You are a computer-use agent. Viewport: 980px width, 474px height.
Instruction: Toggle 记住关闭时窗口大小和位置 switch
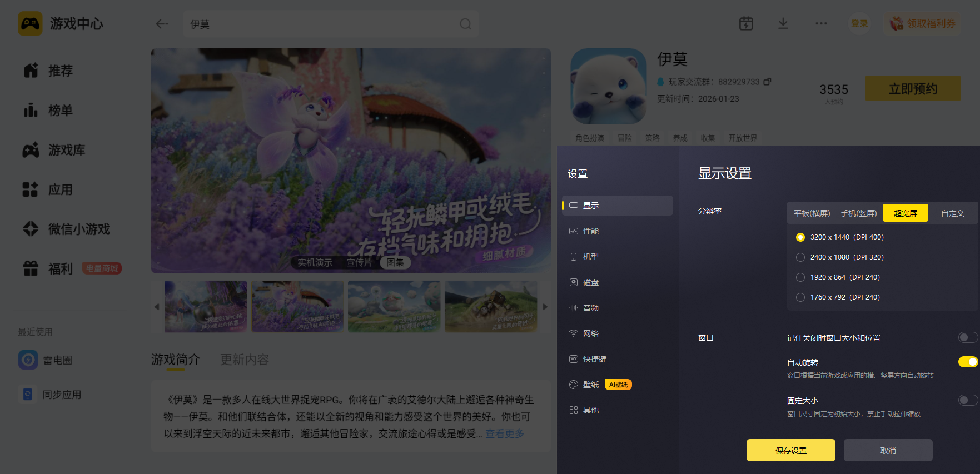click(968, 337)
